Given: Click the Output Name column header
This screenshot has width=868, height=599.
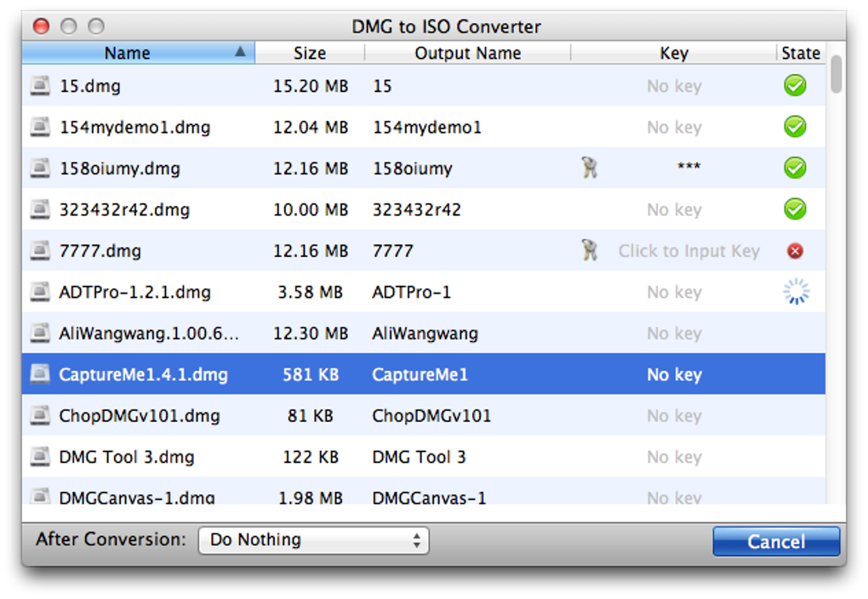Looking at the screenshot, I should [467, 53].
